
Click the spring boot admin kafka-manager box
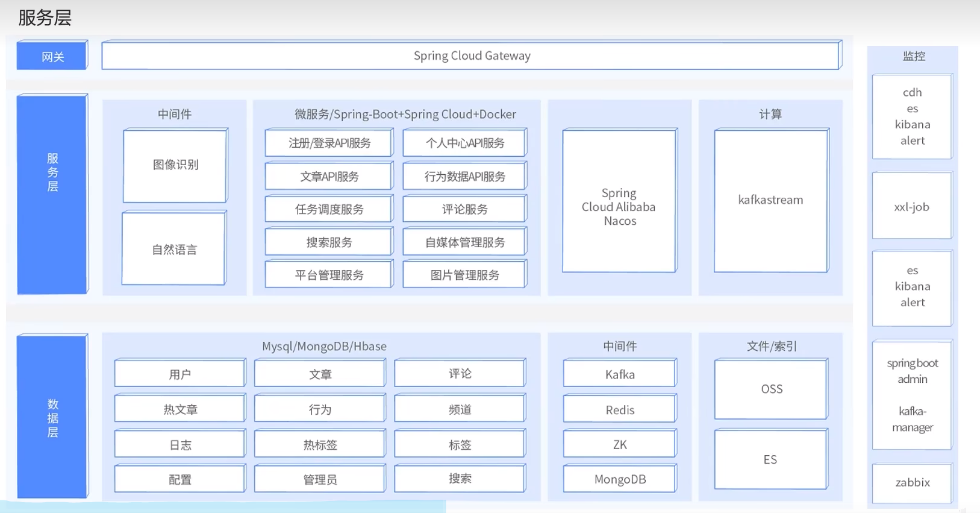(x=912, y=395)
